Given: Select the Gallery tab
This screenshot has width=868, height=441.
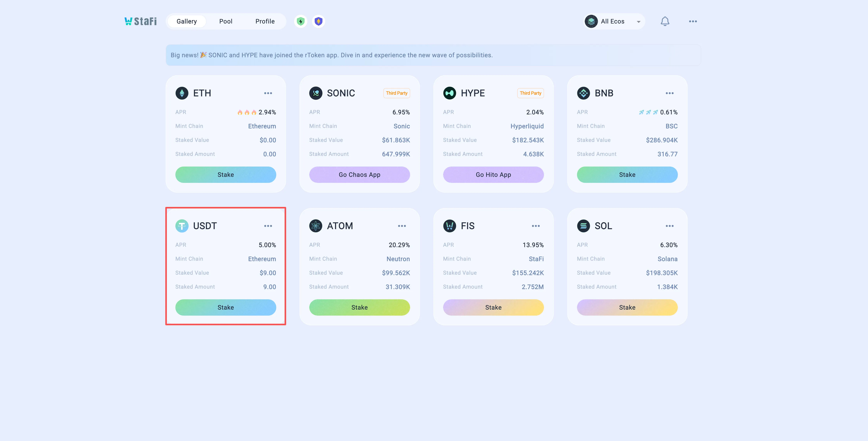Looking at the screenshot, I should [x=187, y=22].
